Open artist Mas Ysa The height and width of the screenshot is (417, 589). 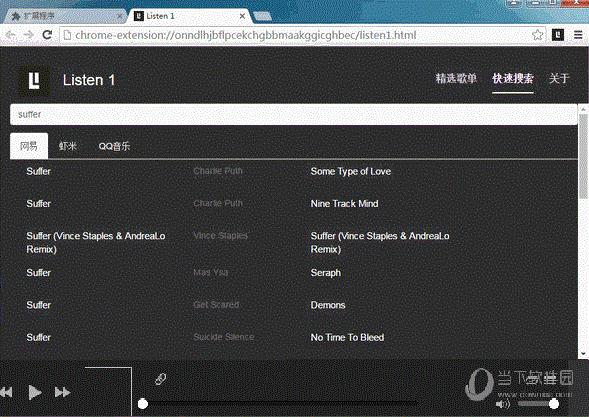point(211,273)
